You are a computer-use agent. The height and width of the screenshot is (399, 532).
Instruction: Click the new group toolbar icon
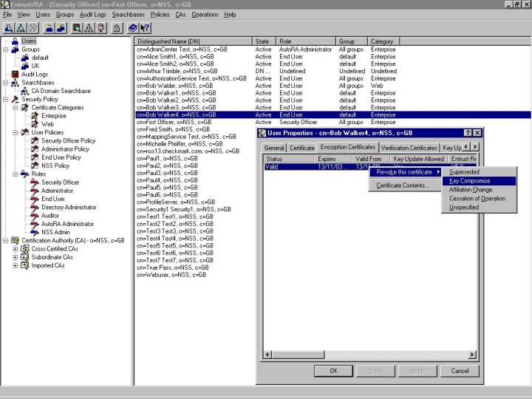pos(61,28)
